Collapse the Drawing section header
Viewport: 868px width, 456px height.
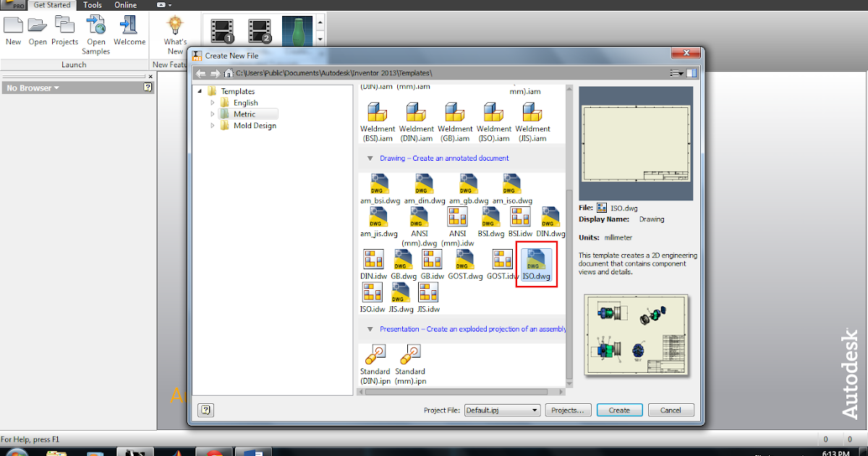pos(371,158)
